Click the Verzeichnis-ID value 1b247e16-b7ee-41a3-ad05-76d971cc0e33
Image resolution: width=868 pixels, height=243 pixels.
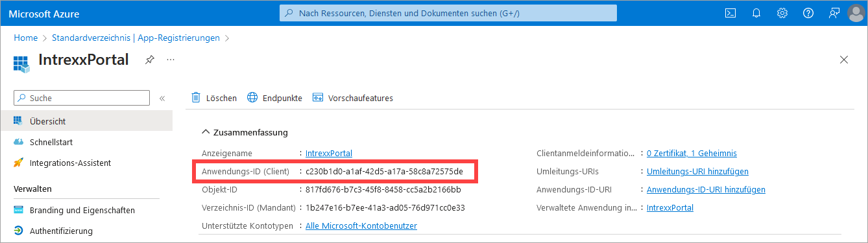tap(385, 208)
